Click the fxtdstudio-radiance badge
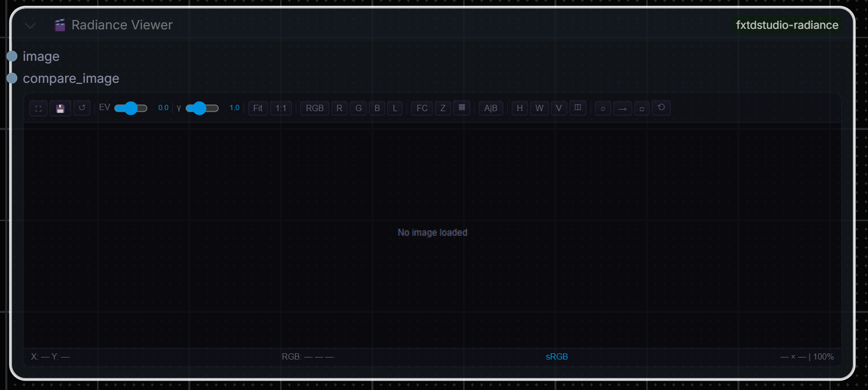 pos(787,25)
